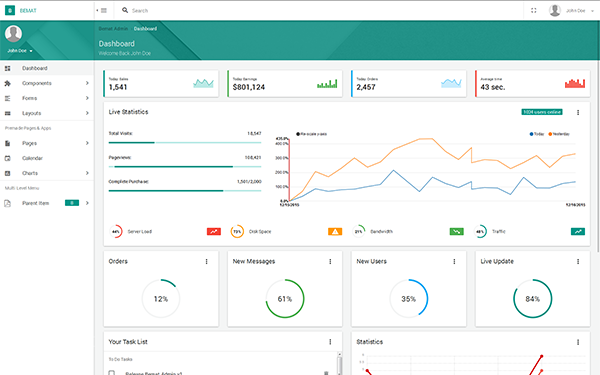This screenshot has width=600, height=375.
Task: Click the BEMAT logo icon
Action: [x=10, y=10]
